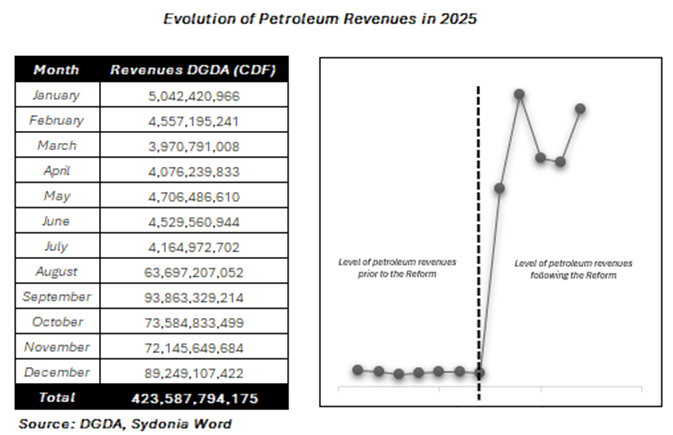Screen dimensions: 673x435
Task: Select the total value 423,587,794,175
Action: pyautogui.click(x=195, y=397)
